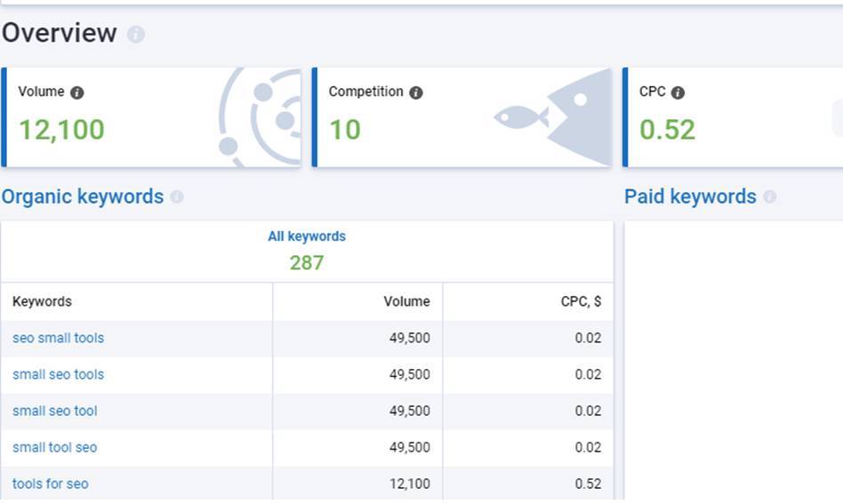Image resolution: width=843 pixels, height=504 pixels.
Task: Click the CPC, $ column header
Action: pos(581,301)
